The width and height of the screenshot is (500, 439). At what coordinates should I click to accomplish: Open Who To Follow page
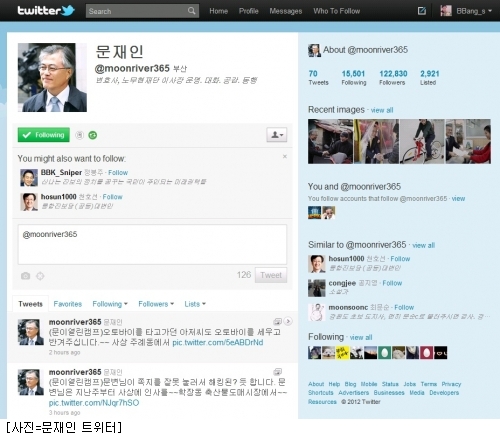[337, 11]
